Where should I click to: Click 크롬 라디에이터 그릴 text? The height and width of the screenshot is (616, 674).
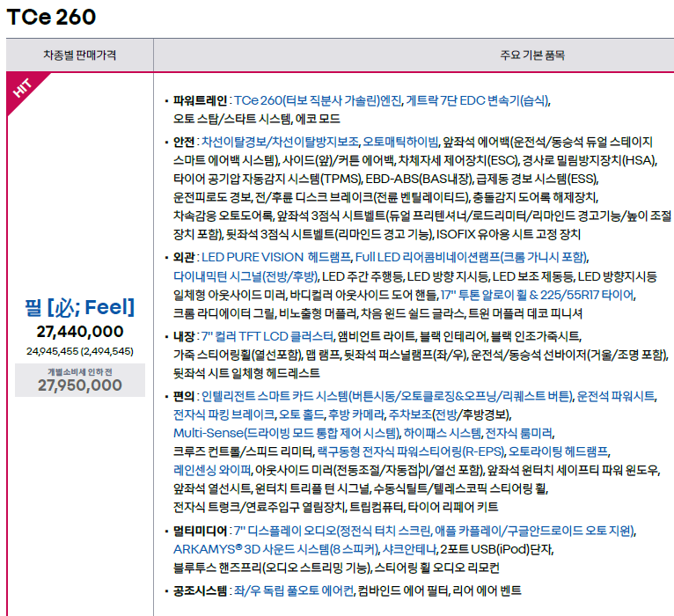point(224,313)
